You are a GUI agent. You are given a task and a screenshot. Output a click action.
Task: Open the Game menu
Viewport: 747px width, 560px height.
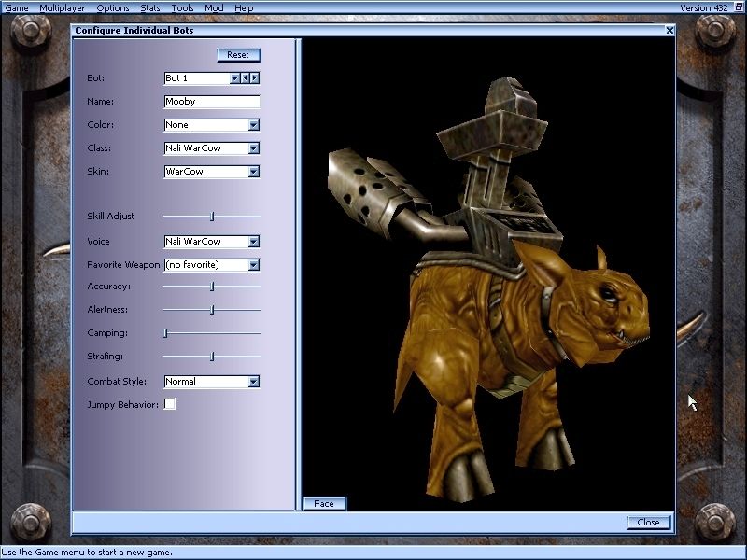(x=17, y=7)
